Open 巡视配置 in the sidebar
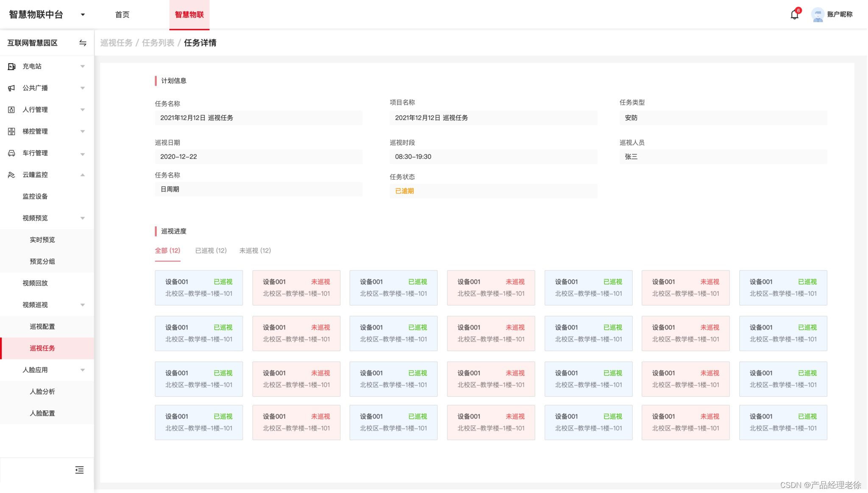 tap(42, 326)
